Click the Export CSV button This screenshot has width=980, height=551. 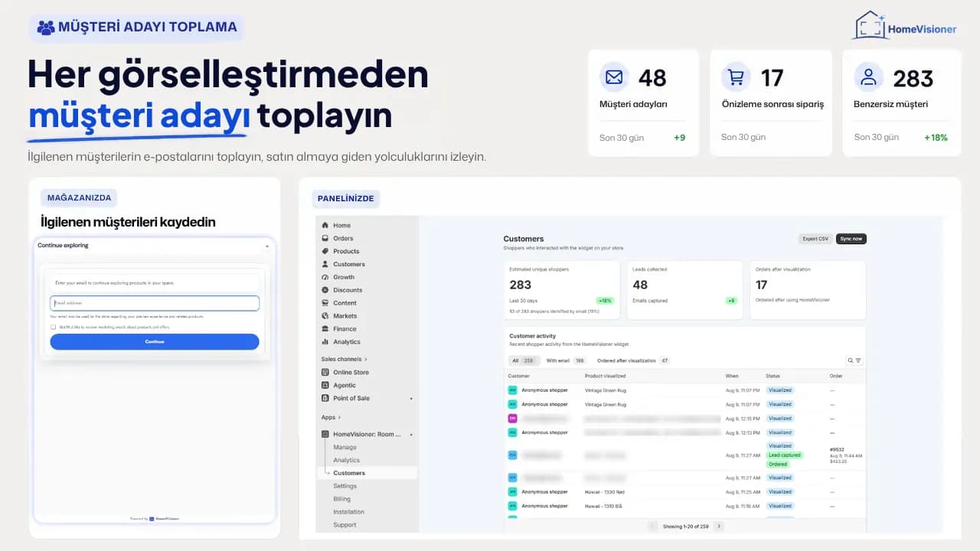815,239
